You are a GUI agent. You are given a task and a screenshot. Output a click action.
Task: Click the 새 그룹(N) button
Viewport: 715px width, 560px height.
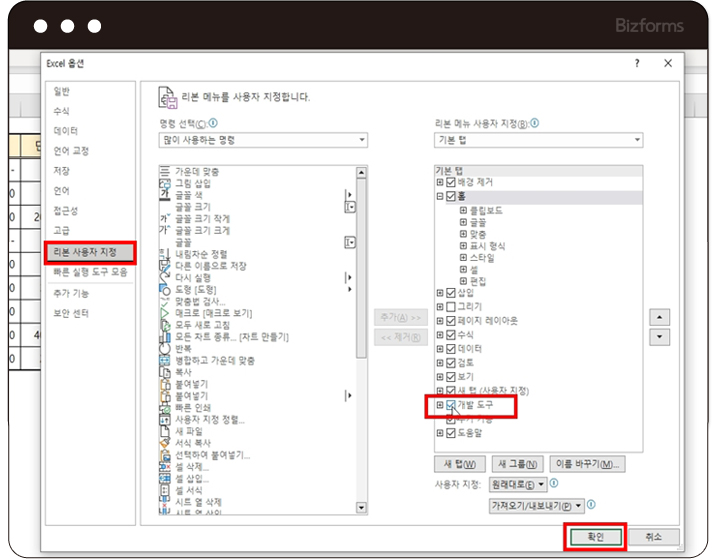point(518,464)
